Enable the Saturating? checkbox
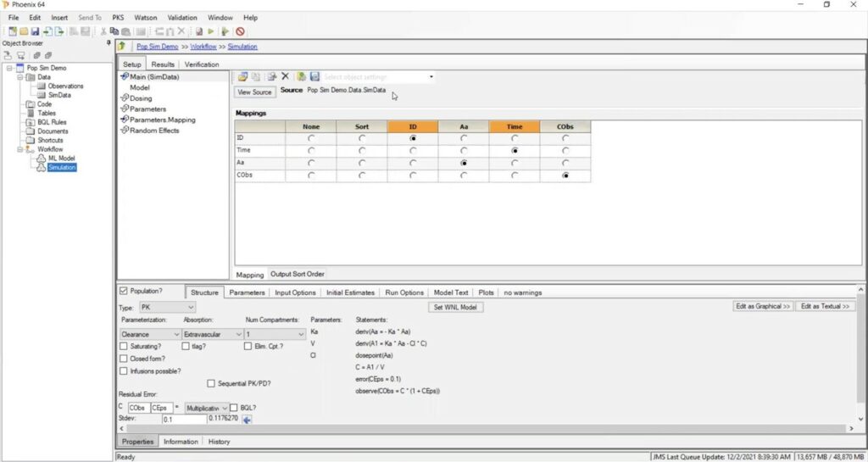This screenshot has width=868, height=462. coord(124,347)
